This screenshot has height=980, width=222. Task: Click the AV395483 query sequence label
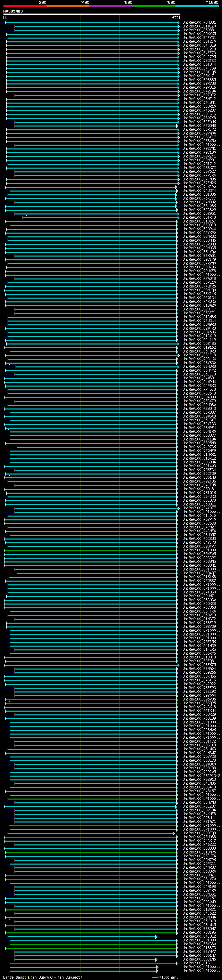pyautogui.click(x=13, y=11)
